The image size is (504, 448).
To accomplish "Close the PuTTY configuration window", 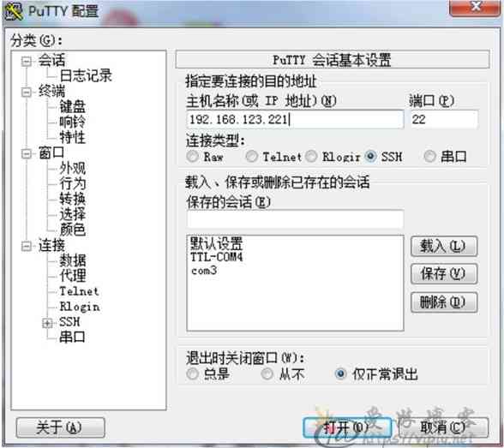I will coord(475,7).
